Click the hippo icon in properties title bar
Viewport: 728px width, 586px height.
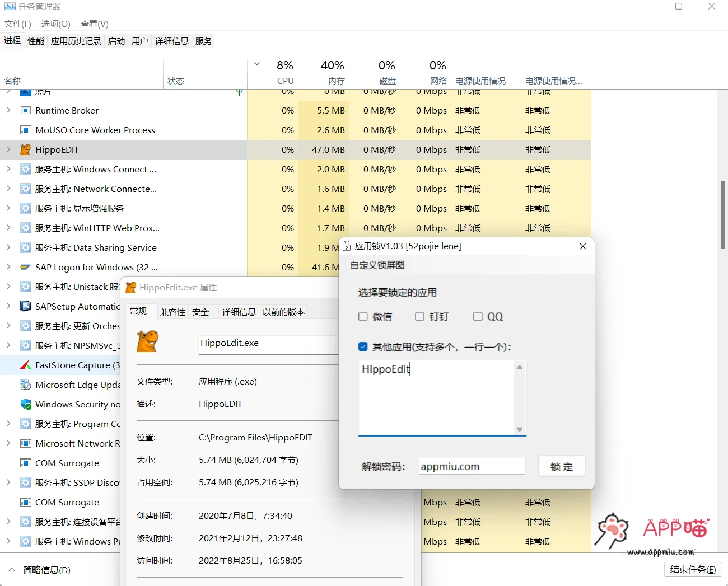point(131,287)
